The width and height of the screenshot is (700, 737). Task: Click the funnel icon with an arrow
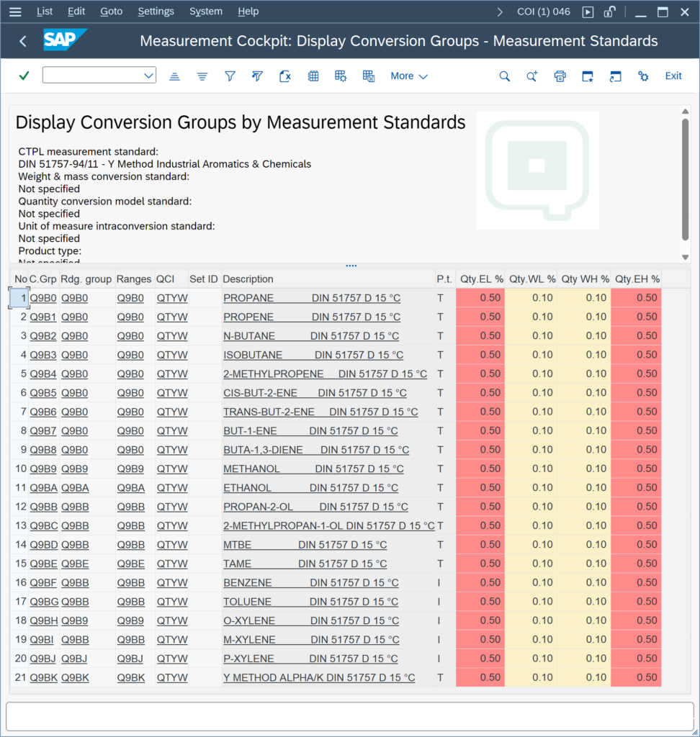pos(257,76)
